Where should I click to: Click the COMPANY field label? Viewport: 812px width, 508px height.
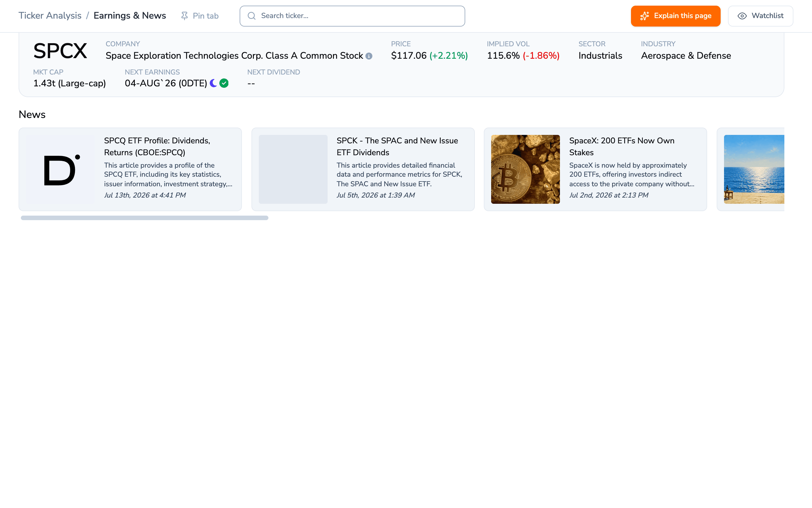click(123, 44)
